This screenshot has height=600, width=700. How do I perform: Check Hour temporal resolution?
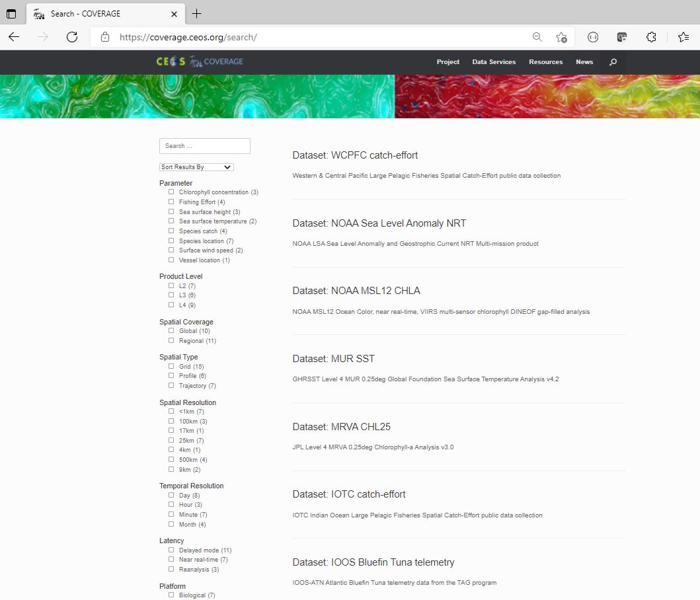tap(171, 504)
